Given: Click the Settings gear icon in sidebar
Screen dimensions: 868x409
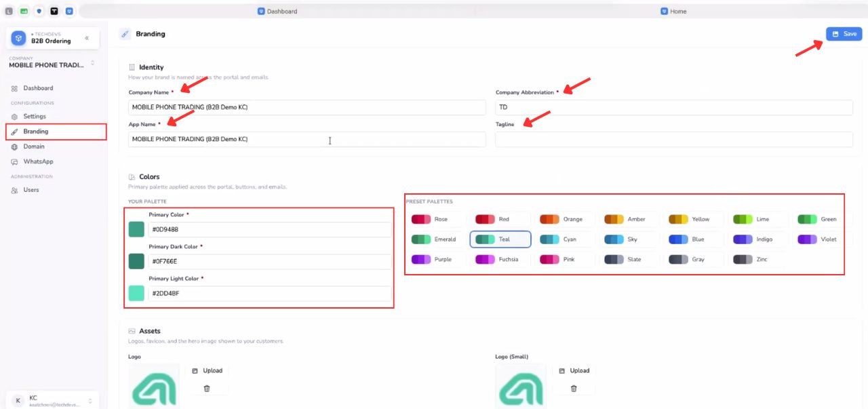Looking at the screenshot, I should click(x=14, y=117).
